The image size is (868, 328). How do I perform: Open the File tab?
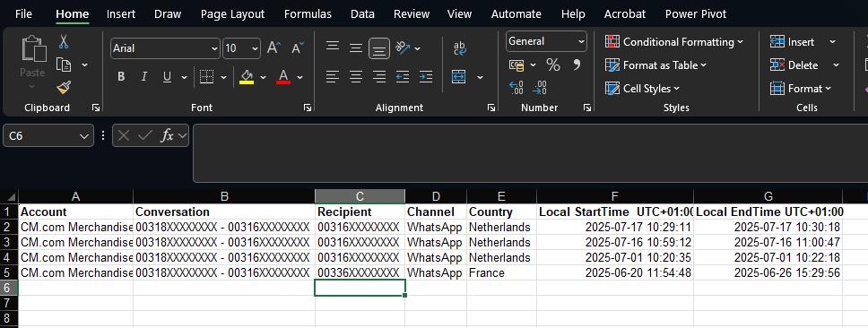(x=24, y=14)
